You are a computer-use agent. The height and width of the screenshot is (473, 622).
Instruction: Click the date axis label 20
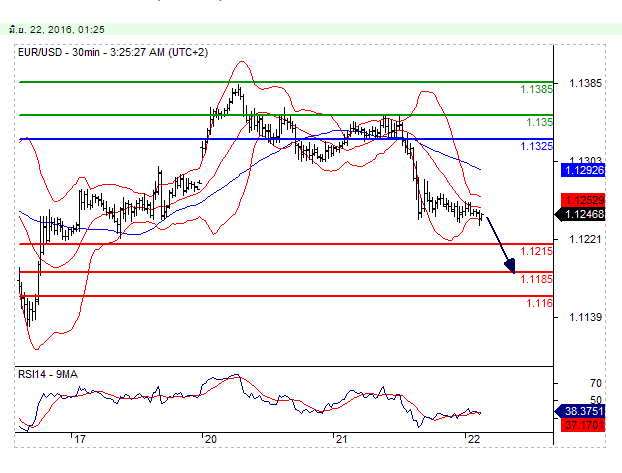click(211, 439)
